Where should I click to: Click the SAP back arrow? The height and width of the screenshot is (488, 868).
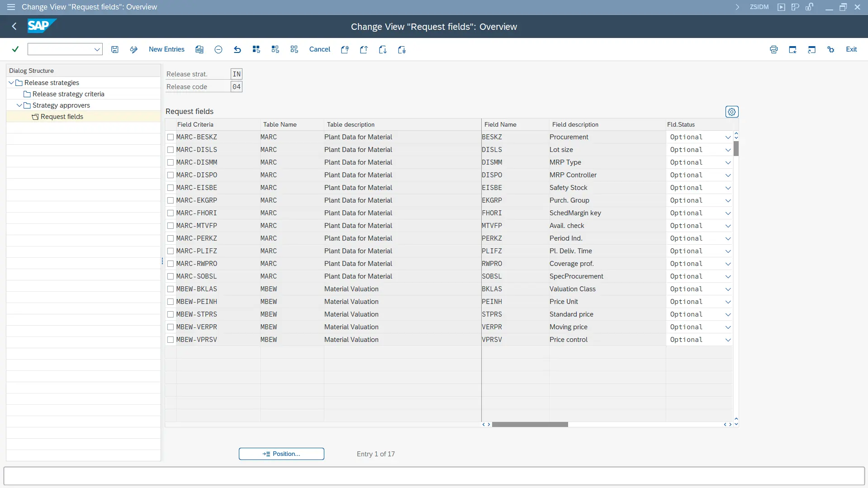coord(14,27)
